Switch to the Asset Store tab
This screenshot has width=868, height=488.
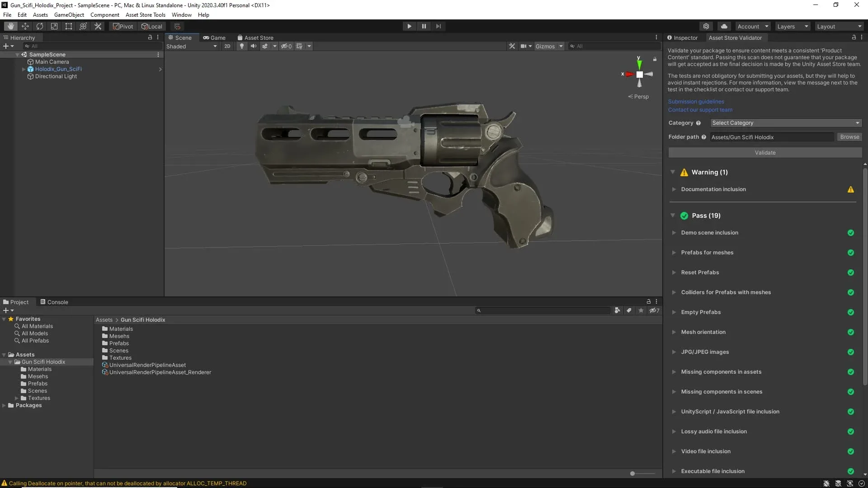[x=255, y=38]
